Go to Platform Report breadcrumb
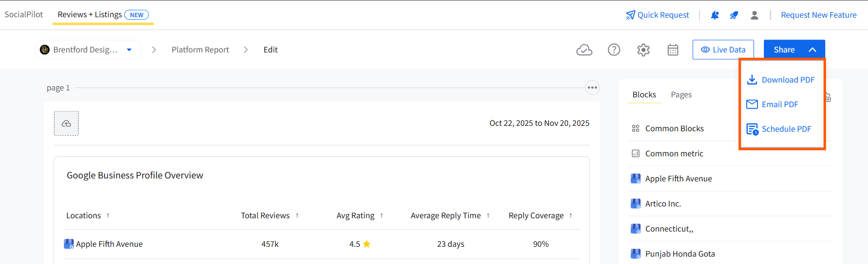Viewport: 868px width, 264px height. pos(200,50)
